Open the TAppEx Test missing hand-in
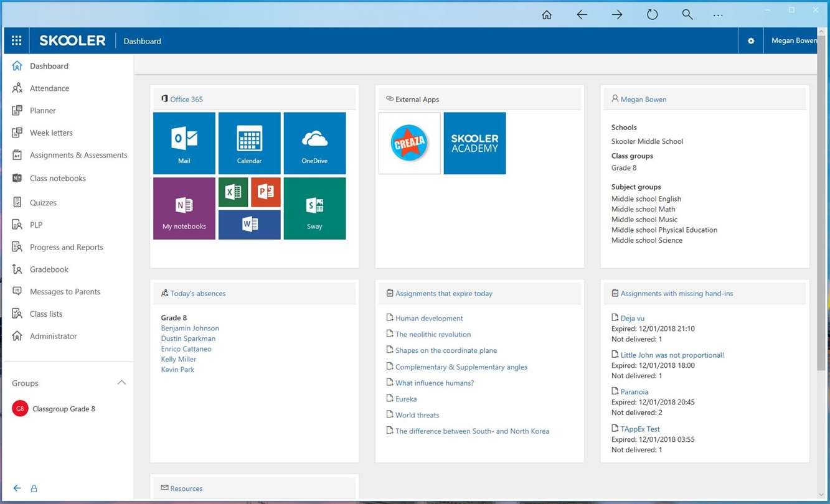The width and height of the screenshot is (830, 504). point(640,429)
